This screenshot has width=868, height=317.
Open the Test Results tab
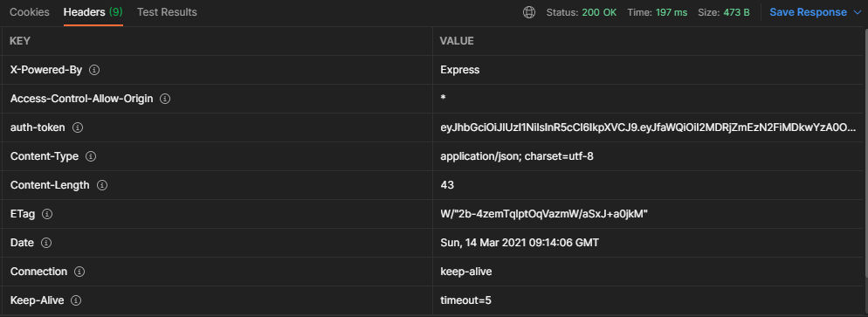167,12
